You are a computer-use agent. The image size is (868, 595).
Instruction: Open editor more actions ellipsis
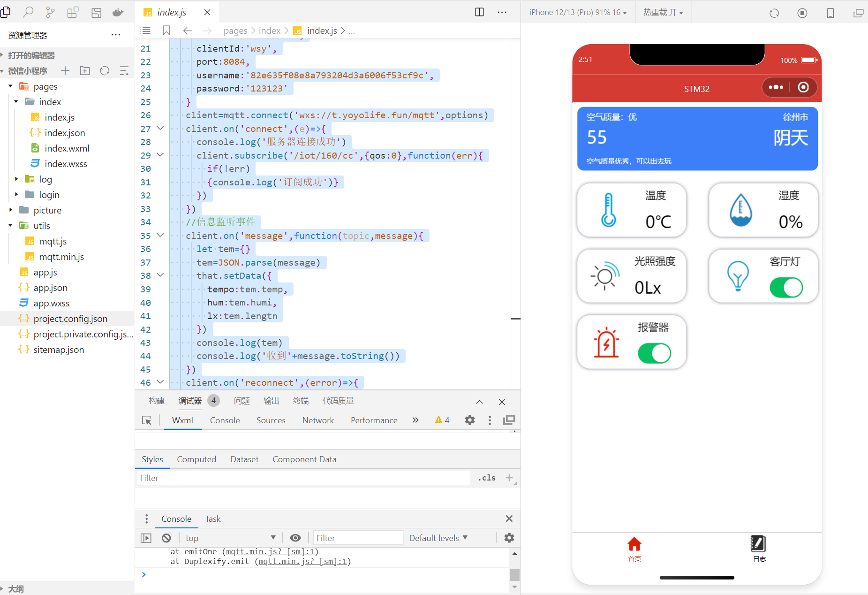[x=502, y=12]
